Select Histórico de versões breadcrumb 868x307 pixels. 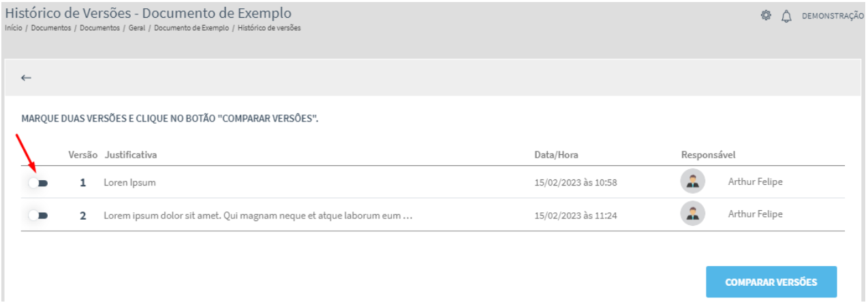tap(269, 28)
